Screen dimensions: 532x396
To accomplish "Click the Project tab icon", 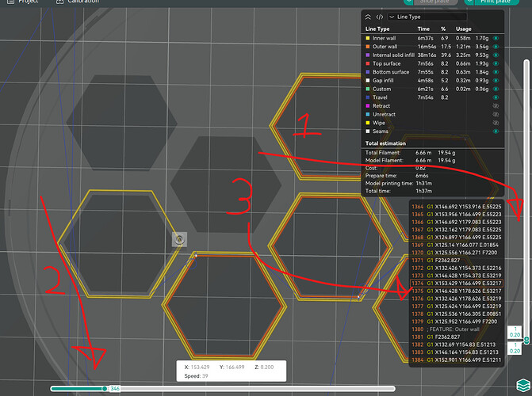I will pyautogui.click(x=11, y=2).
